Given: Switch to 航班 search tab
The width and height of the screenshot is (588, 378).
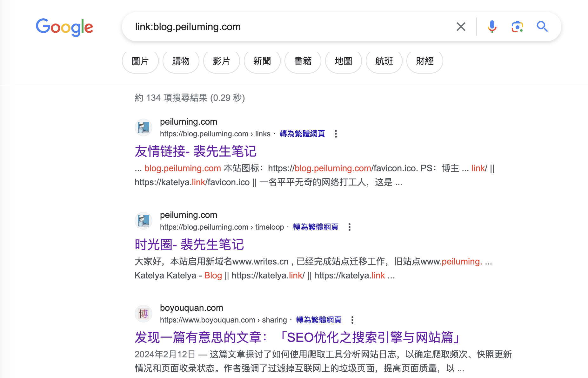Looking at the screenshot, I should point(384,61).
